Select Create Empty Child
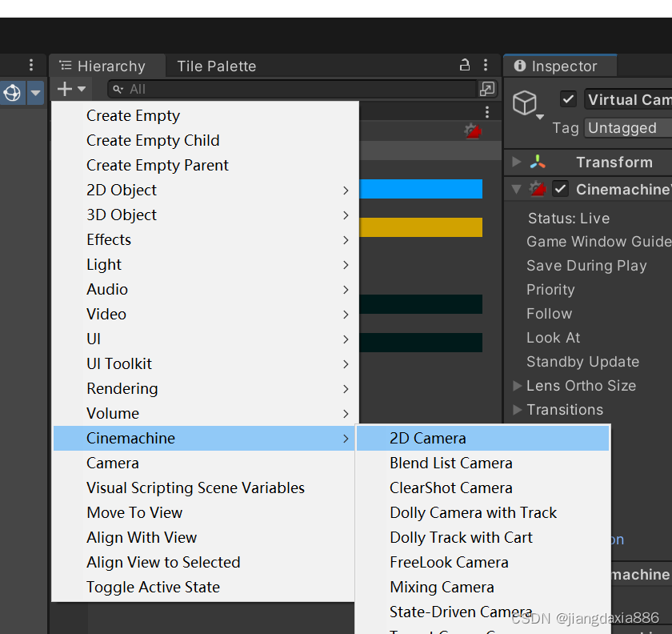672x634 pixels. [x=206, y=141]
